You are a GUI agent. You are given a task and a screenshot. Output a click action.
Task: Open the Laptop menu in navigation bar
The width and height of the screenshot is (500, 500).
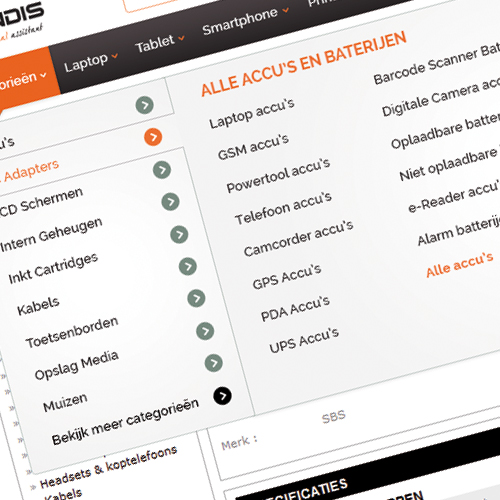[x=86, y=63]
